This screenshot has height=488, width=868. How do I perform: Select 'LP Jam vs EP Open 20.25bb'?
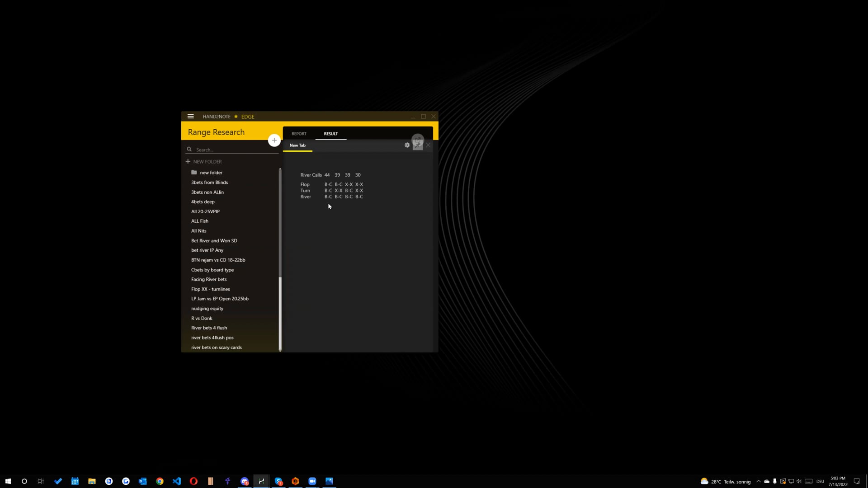[220, 299]
